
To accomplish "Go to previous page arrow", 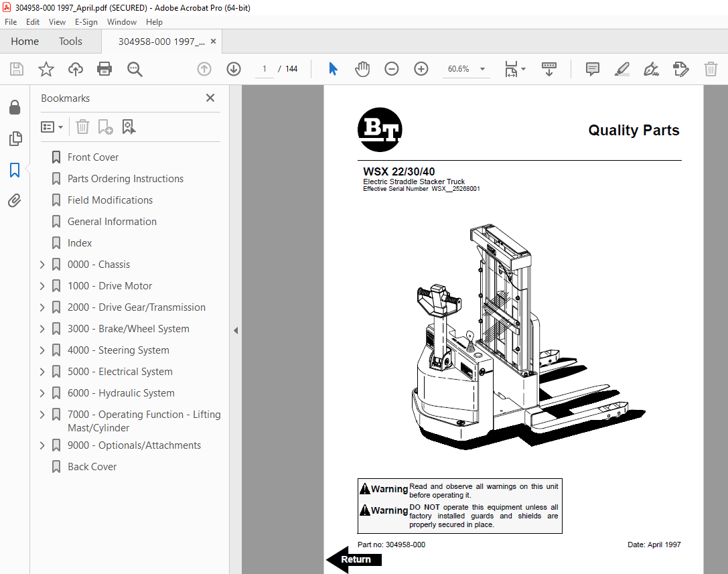I will pos(204,69).
